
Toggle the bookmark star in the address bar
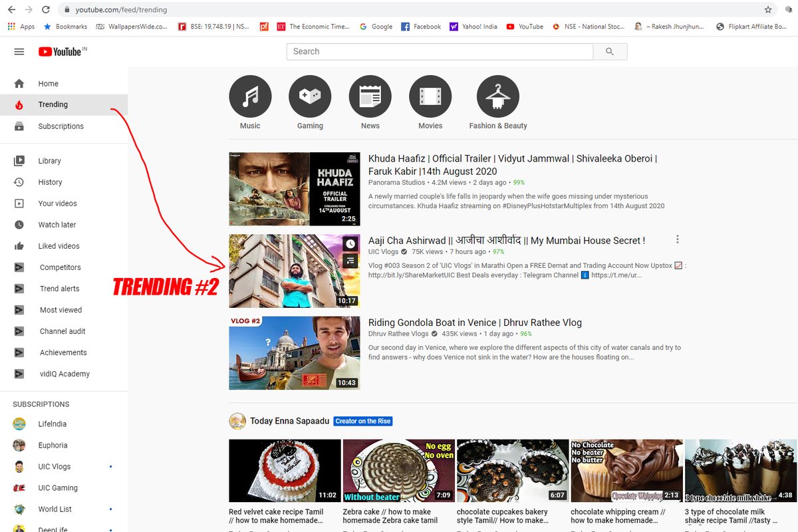coord(768,11)
